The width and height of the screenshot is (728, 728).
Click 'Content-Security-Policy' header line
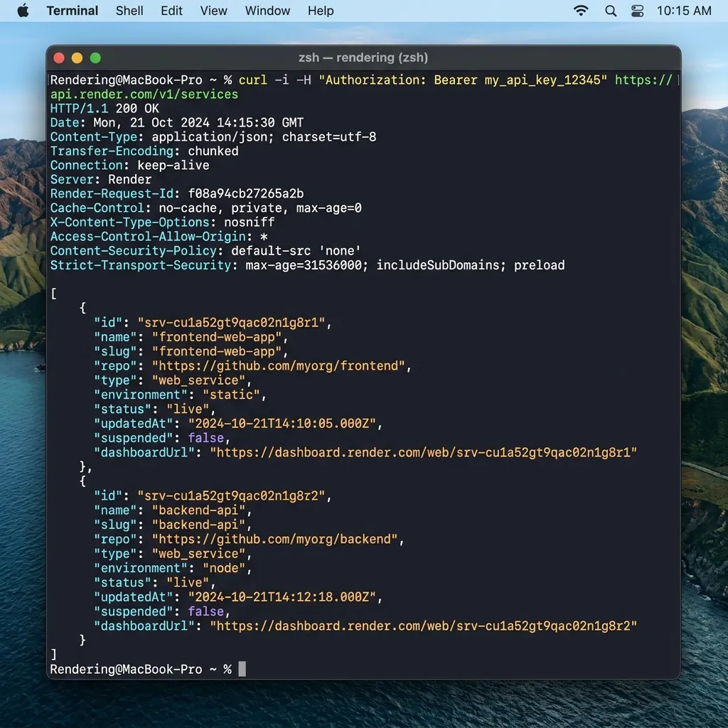tap(205, 251)
